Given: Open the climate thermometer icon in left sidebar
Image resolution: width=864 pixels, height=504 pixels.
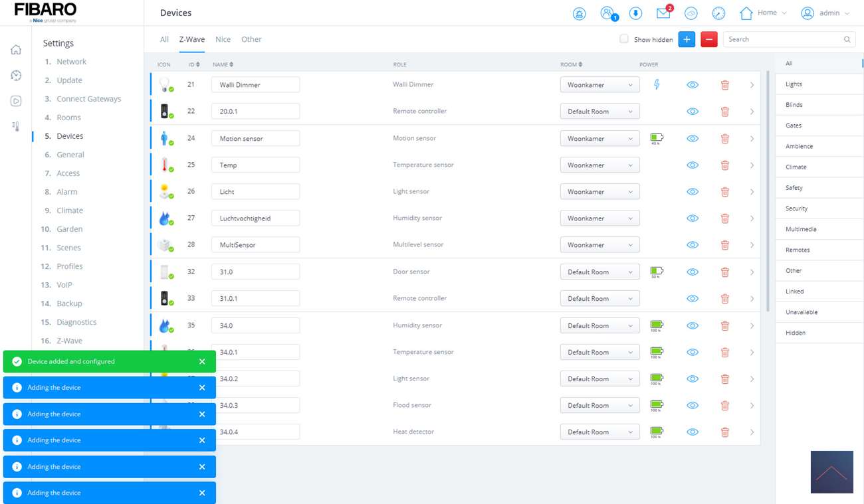Looking at the screenshot, I should pos(16,126).
